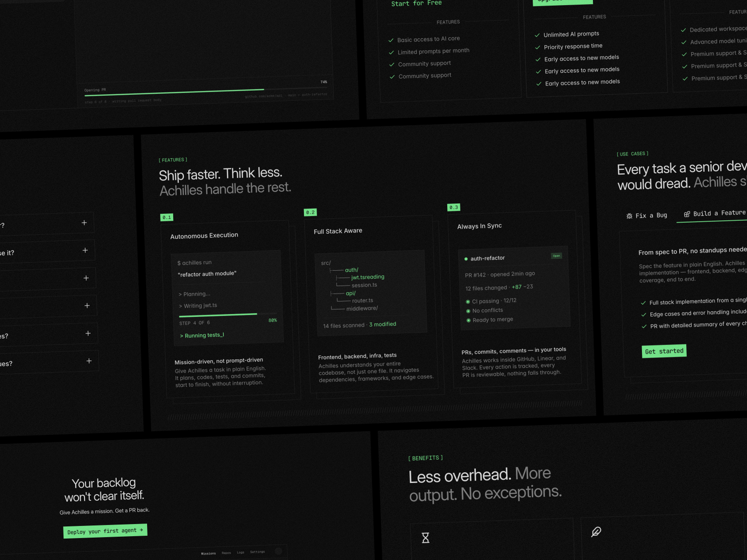Switch to the Fix a Bug tab
Viewport: 747px width, 560px height.
(647, 216)
